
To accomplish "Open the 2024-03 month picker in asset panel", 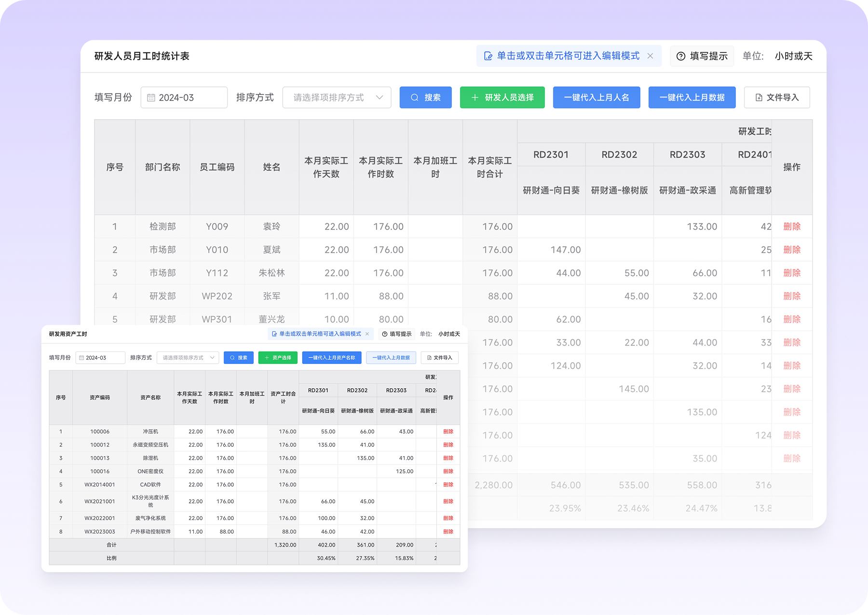I will (x=100, y=358).
